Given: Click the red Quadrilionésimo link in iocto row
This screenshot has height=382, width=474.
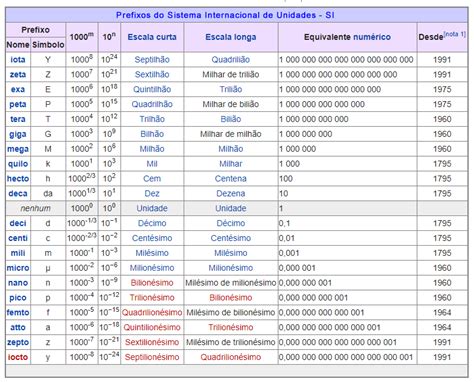Looking at the screenshot, I should point(231,357).
